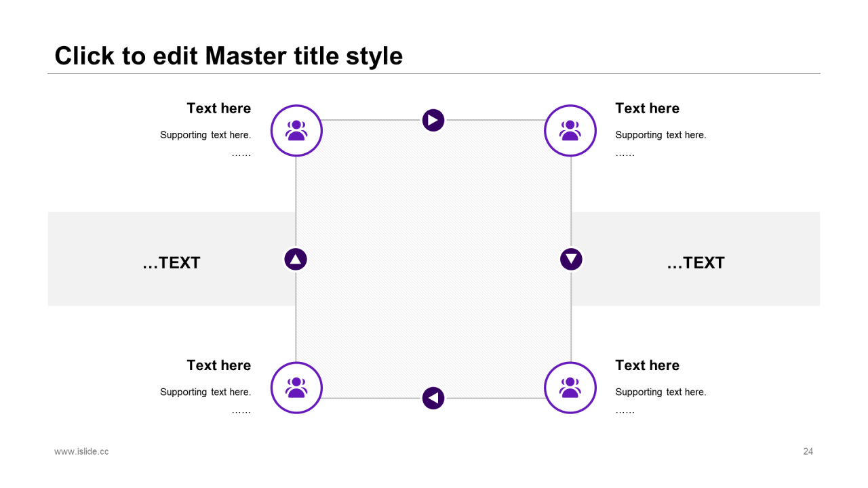Select the top-left 'Text here' heading
Screen dimensions: 868x488
(218, 108)
